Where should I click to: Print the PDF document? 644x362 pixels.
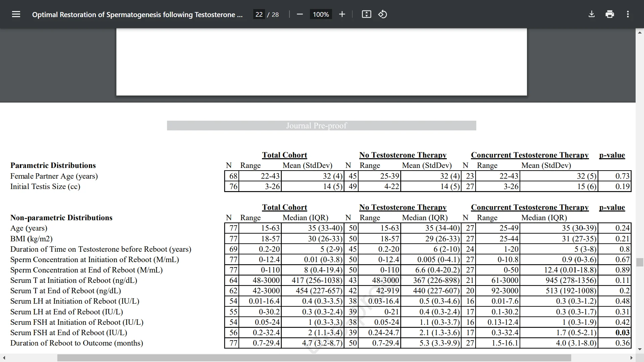610,14
